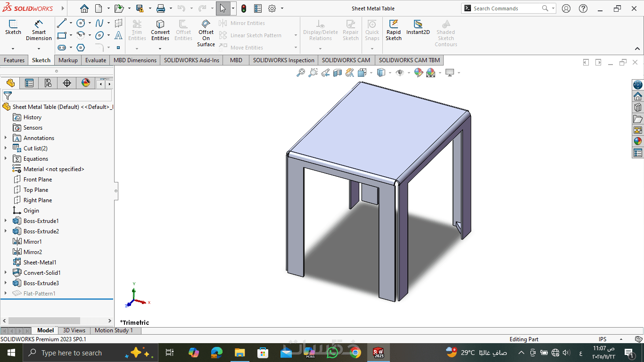Open the DisplayManager tab
This screenshot has width=644, height=362.
86,83
